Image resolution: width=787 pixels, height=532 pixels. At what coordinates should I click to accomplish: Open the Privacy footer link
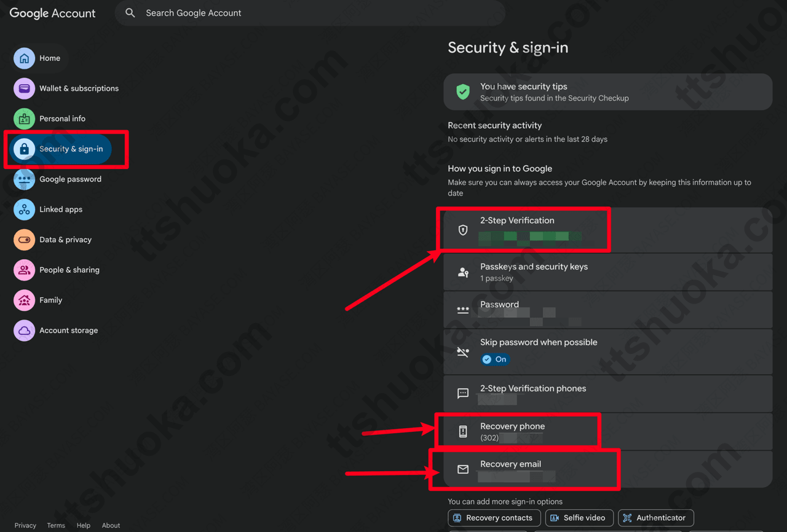point(25,525)
